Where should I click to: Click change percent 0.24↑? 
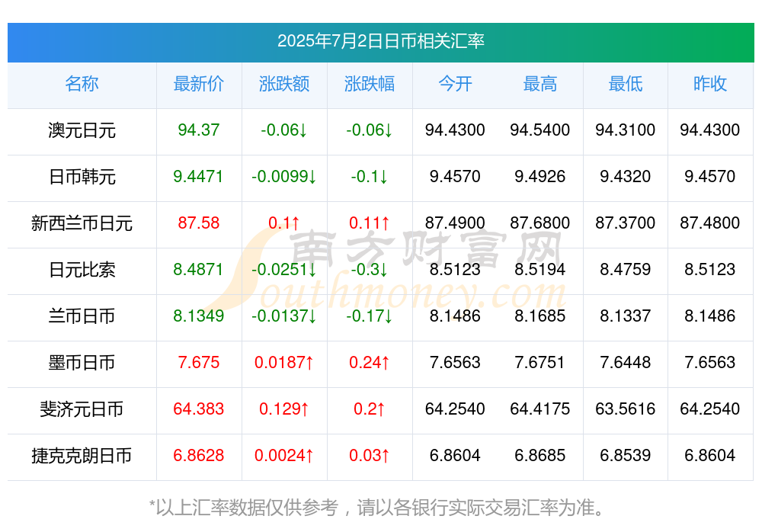pos(369,362)
